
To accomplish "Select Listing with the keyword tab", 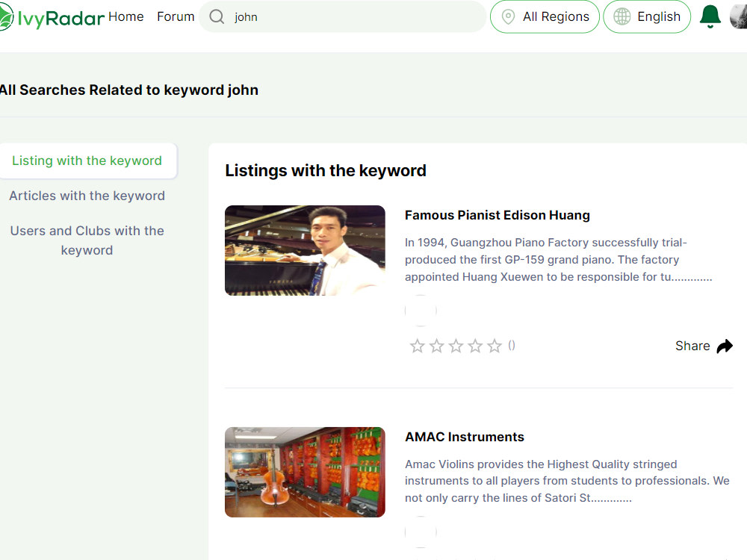I will point(87,161).
